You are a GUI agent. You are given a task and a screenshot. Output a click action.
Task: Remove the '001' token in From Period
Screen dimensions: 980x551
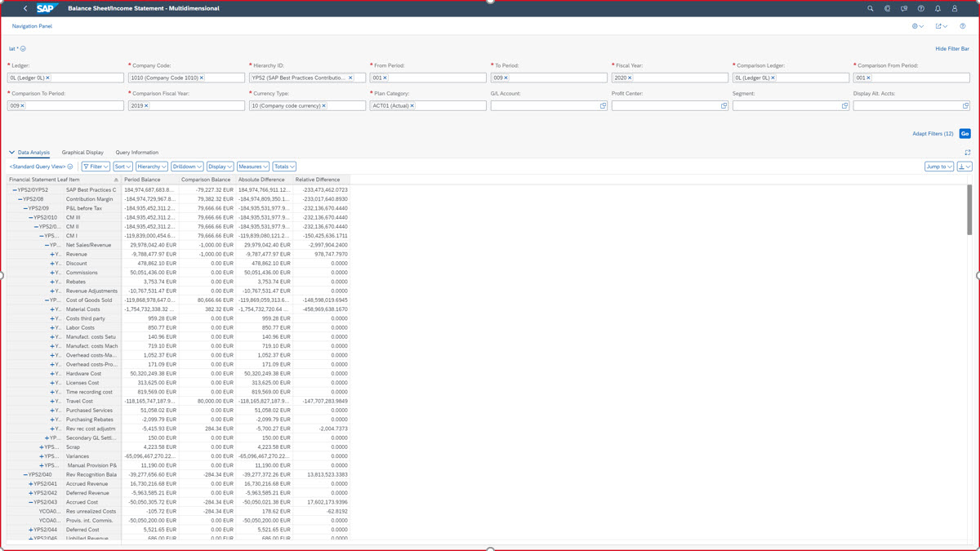tap(385, 78)
